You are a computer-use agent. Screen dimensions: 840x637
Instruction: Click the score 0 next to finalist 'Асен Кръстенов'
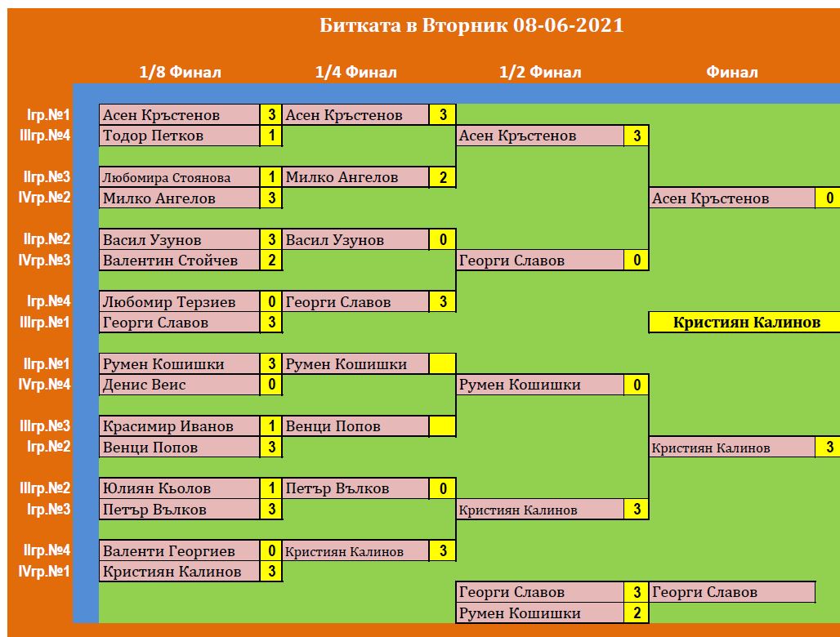[x=828, y=198]
